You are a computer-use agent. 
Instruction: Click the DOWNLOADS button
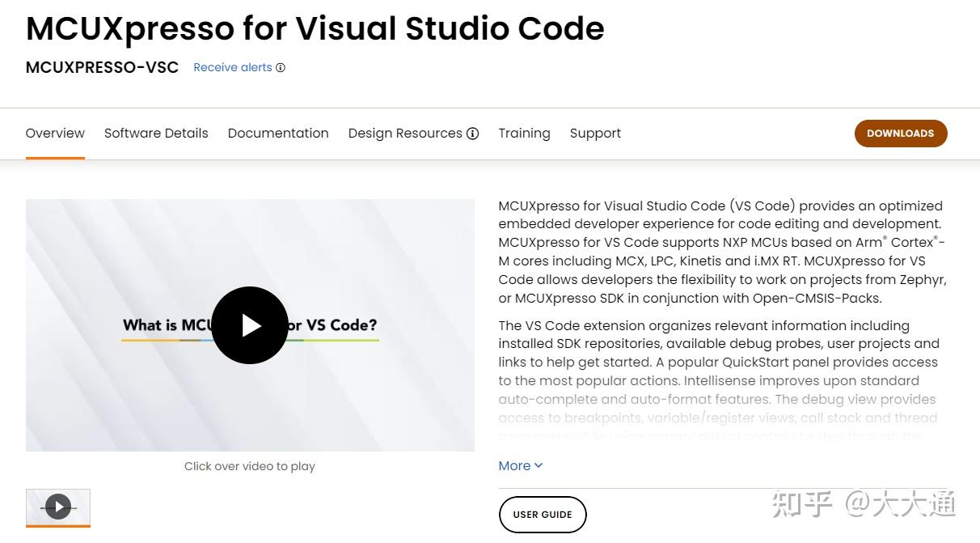900,134
